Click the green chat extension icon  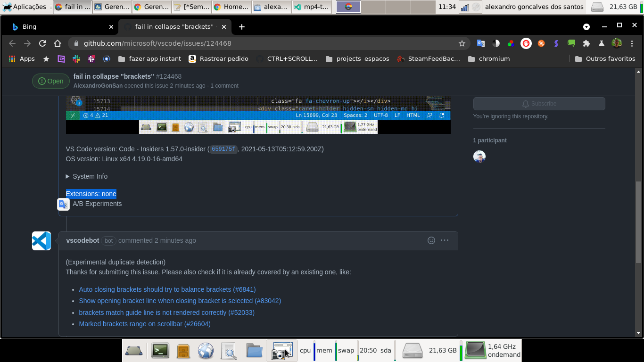(x=571, y=43)
